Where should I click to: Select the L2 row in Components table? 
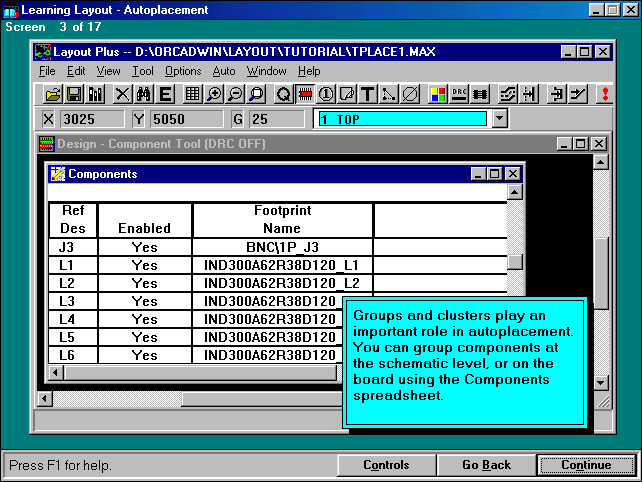click(66, 283)
